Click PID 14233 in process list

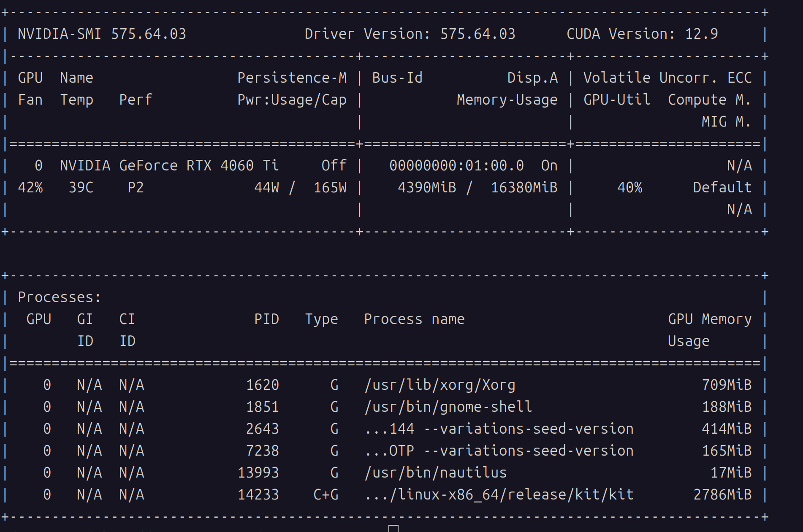[x=258, y=494]
